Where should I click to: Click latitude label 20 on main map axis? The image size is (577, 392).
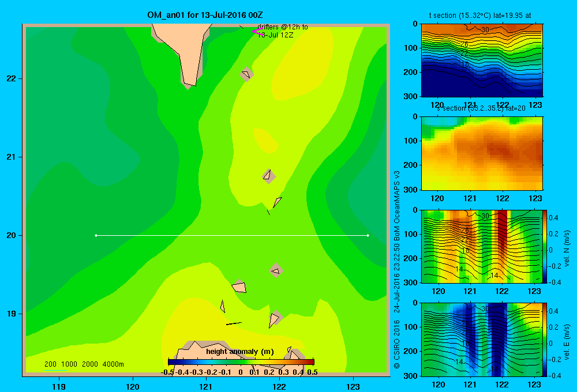pos(12,235)
